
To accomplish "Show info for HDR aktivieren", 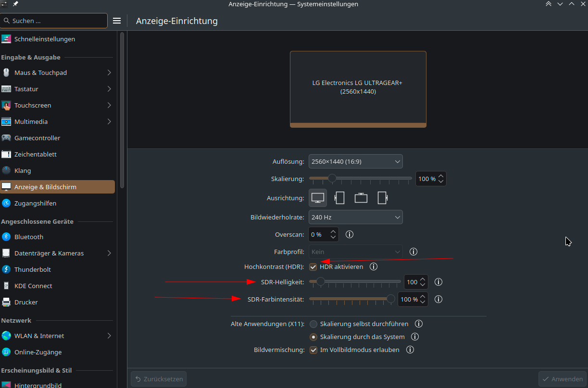I will (x=373, y=266).
